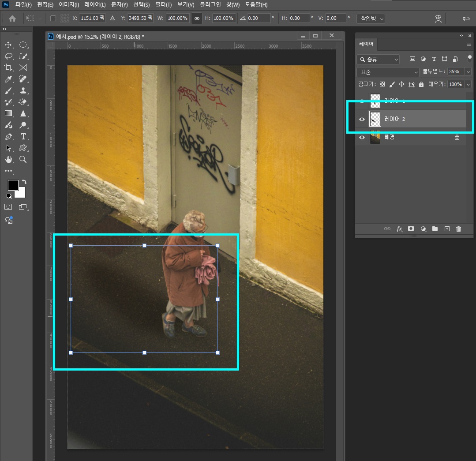Open the 쌍입방 interpolation dropdown

pos(371,19)
